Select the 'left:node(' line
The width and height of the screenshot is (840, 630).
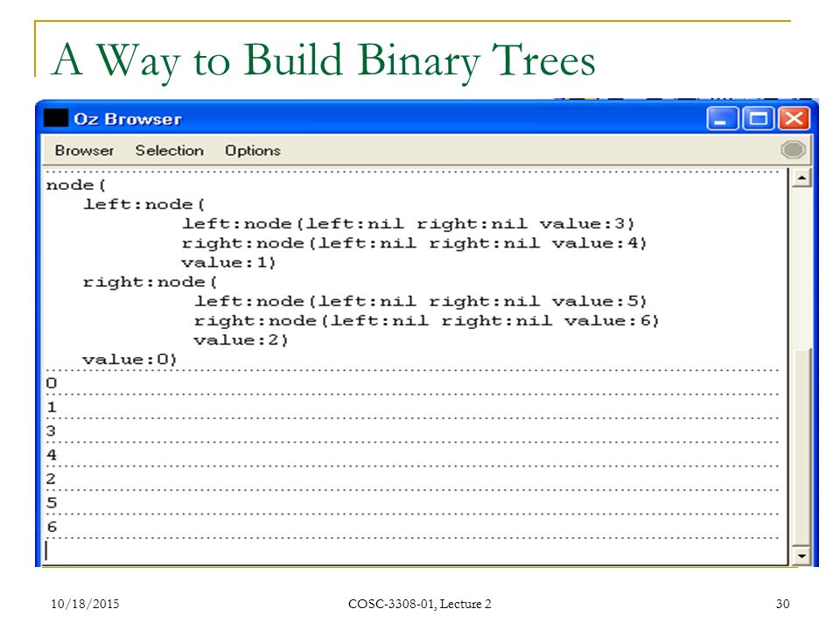(x=143, y=205)
